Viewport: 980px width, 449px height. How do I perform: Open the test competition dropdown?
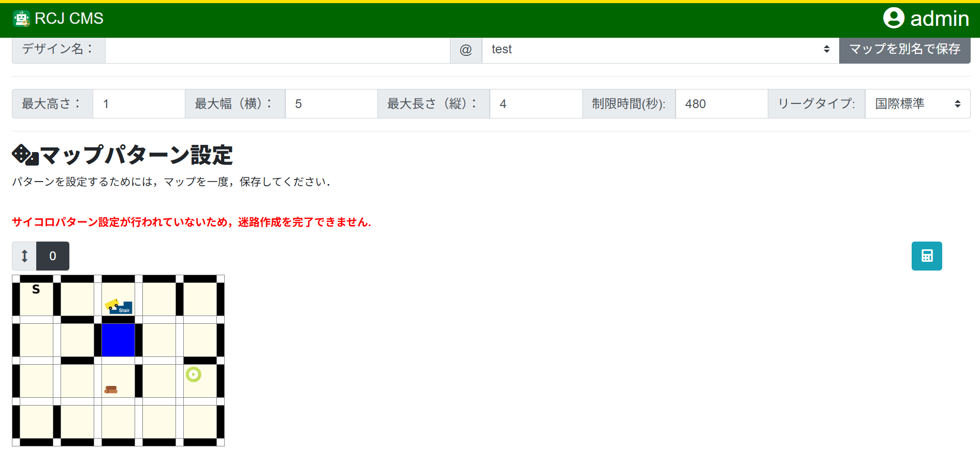point(661,50)
